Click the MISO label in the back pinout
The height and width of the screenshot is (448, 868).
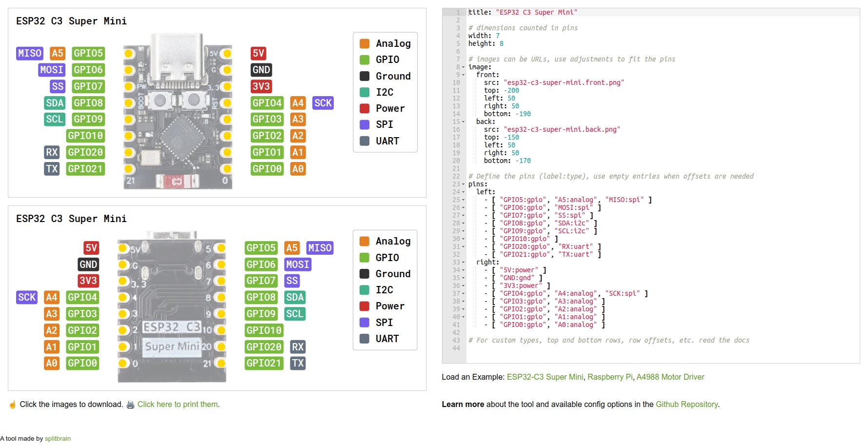pyautogui.click(x=320, y=248)
